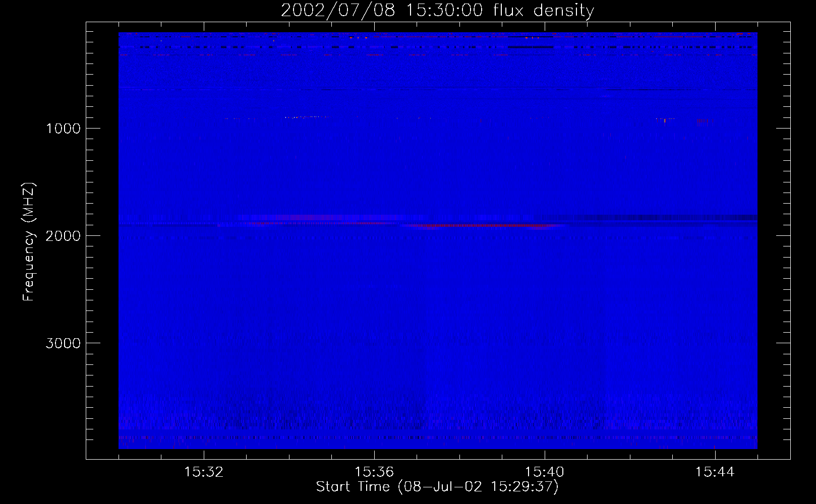Click the 15:32 time tick label
816x504 pixels.
[x=204, y=472]
